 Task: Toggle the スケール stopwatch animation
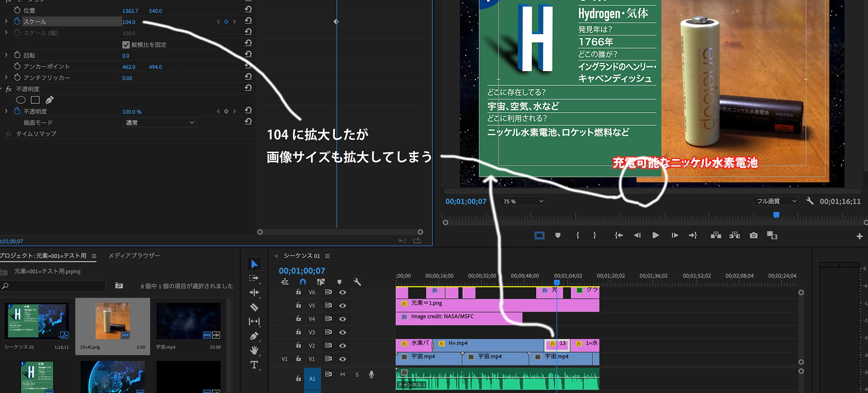pyautogui.click(x=17, y=21)
